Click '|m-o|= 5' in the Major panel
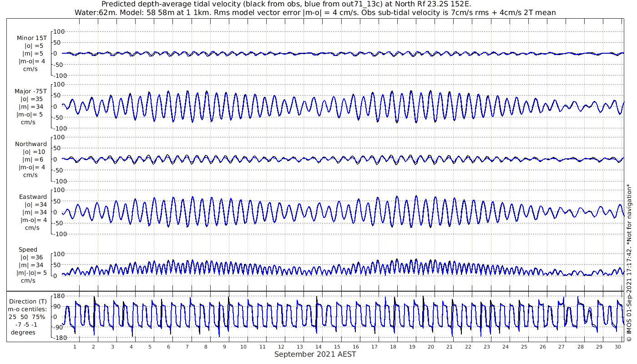This screenshot has height=364, width=637. [x=30, y=115]
